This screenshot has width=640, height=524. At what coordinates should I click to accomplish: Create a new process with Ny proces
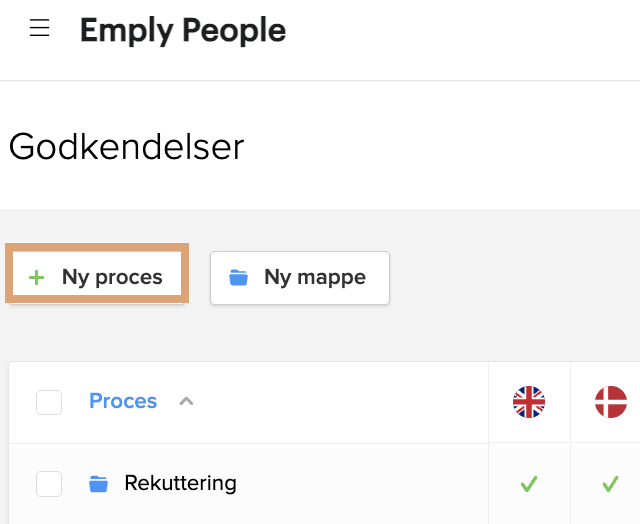[97, 278]
